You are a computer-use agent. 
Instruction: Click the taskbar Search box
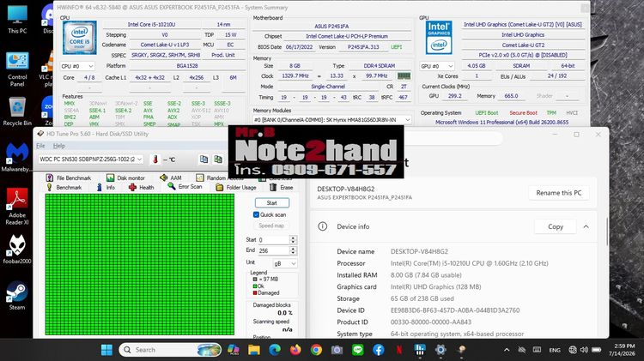pyautogui.click(x=170, y=350)
